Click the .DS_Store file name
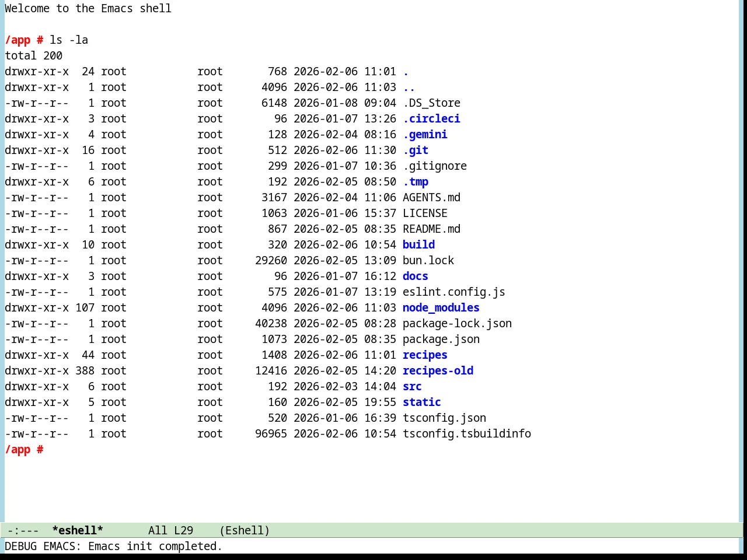 tap(431, 103)
